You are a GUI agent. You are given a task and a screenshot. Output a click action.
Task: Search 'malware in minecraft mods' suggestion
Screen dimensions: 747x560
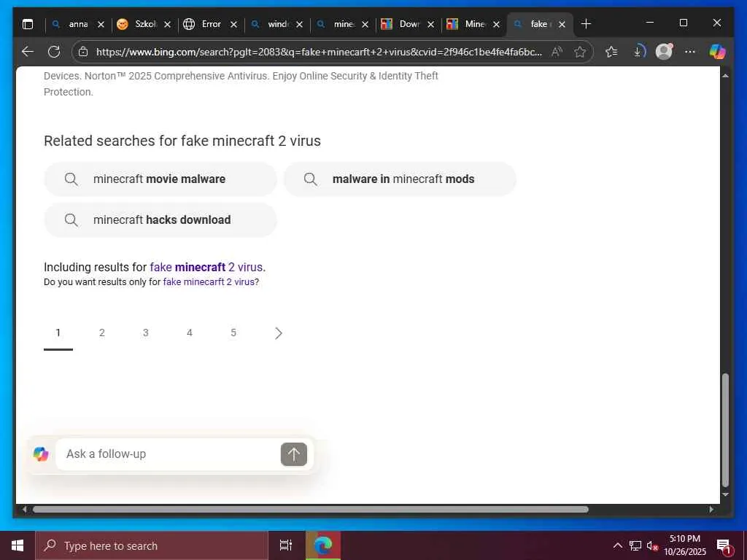coord(400,179)
